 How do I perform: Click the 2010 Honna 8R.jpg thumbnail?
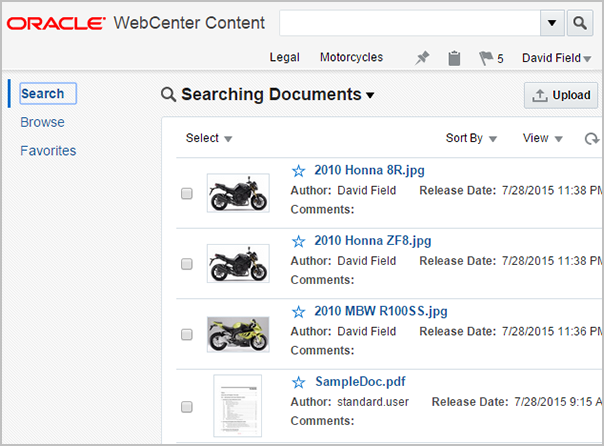click(238, 193)
